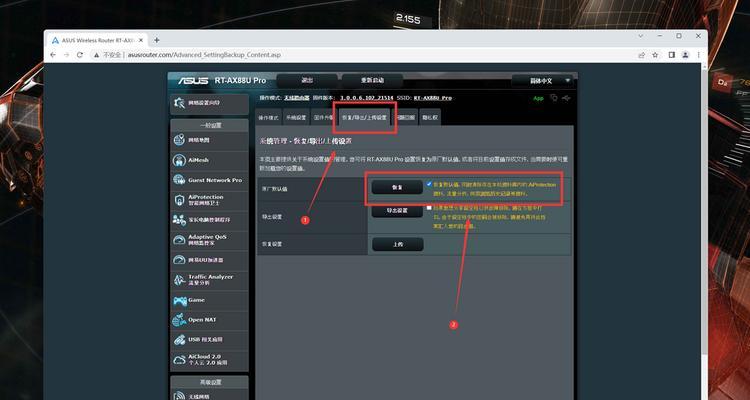Open 无线网络 wireless settings in sidebar
This screenshot has height=400, width=750.
point(209,395)
